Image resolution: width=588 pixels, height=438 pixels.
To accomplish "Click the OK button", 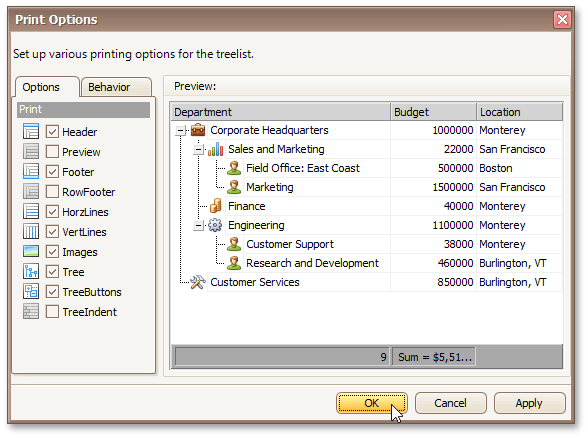I will tap(372, 403).
